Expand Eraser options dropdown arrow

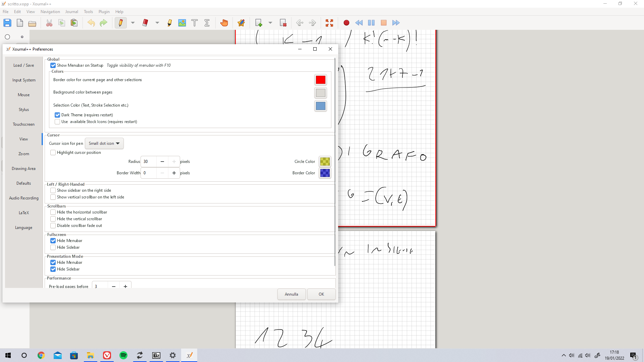pos(157,23)
